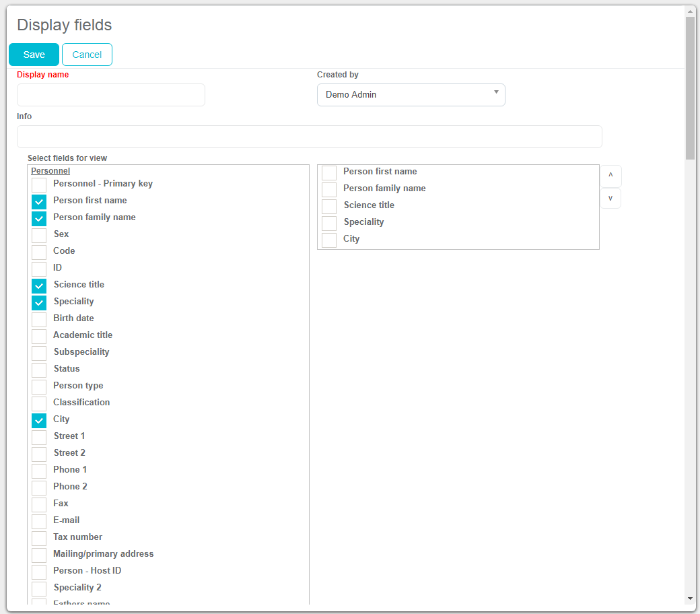Image resolution: width=700 pixels, height=614 pixels.
Task: Focus the Info text field
Action: [309, 137]
